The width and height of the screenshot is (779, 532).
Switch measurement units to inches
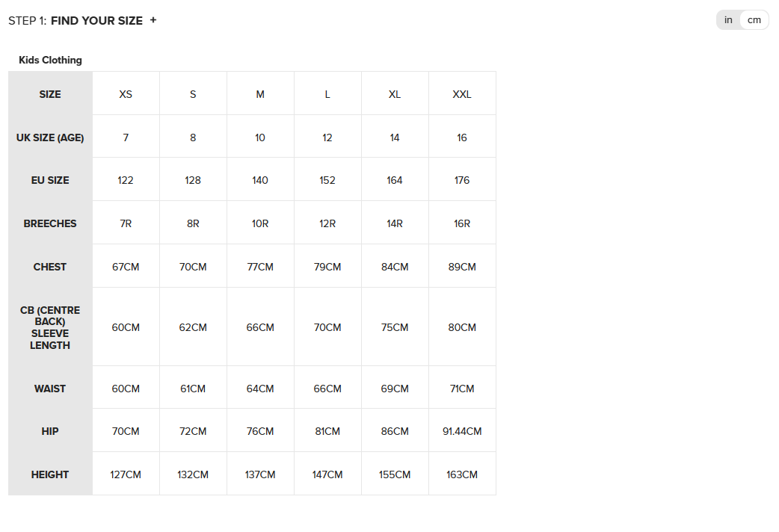click(x=728, y=20)
